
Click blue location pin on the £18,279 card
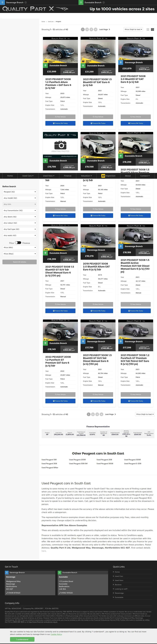pos(83,250)
